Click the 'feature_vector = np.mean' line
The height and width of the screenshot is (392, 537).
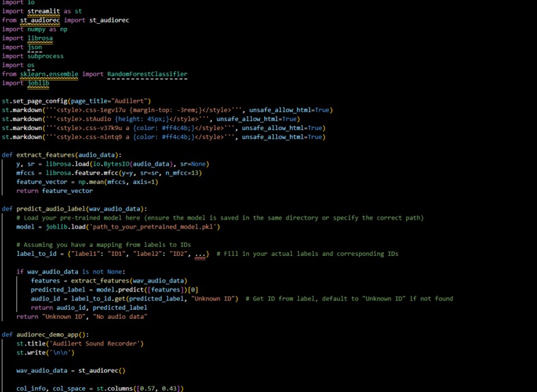coord(88,182)
